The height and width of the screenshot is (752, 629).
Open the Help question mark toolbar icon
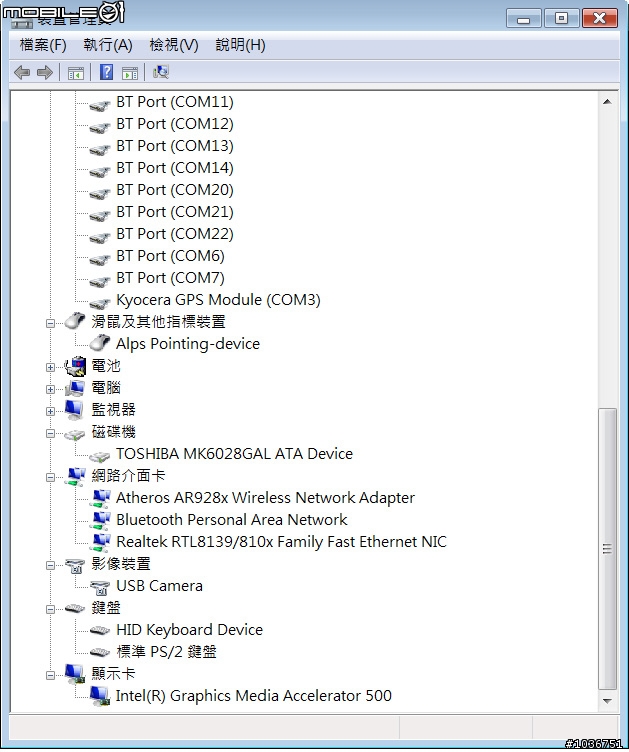point(106,72)
